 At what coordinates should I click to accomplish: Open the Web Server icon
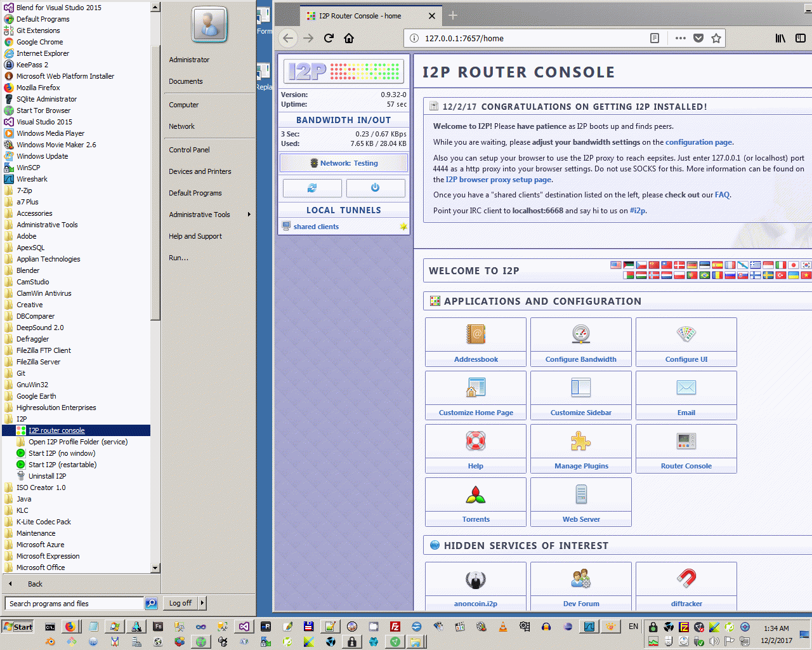point(581,494)
